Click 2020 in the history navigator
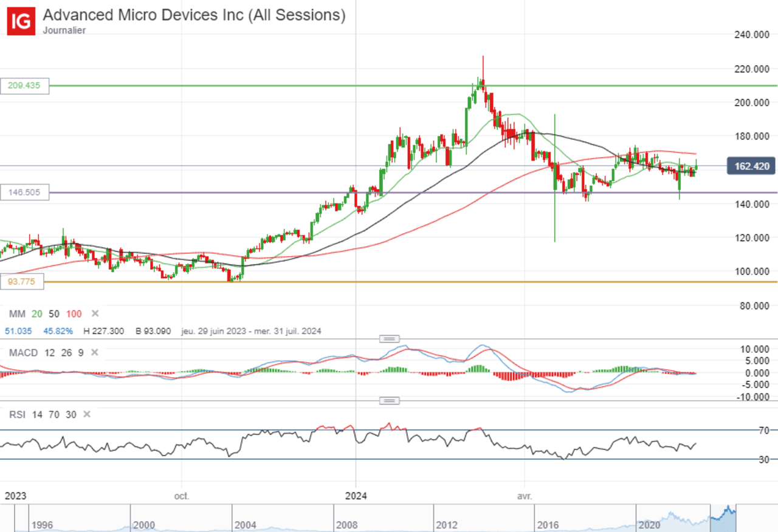Image resolution: width=778 pixels, height=532 pixels. pos(650,524)
